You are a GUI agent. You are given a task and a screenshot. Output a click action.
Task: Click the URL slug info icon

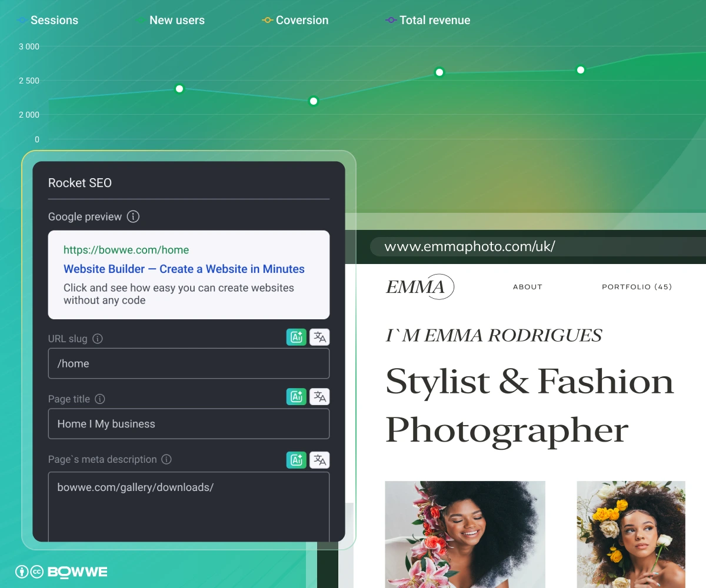tap(98, 339)
